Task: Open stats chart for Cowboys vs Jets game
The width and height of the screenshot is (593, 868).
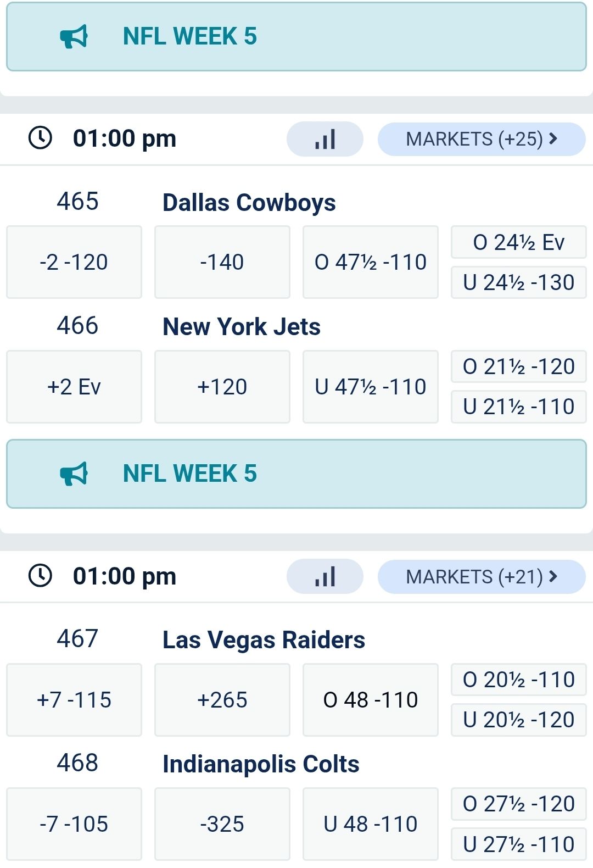Action: [x=325, y=139]
